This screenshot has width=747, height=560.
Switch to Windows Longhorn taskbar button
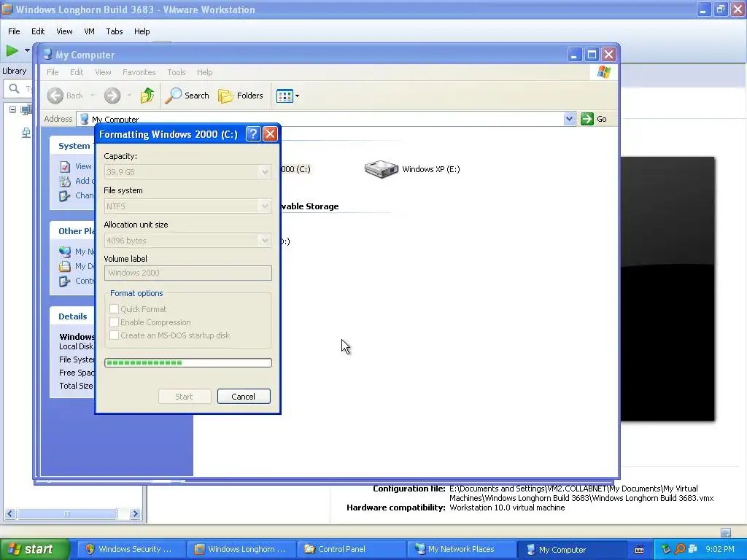(x=241, y=549)
